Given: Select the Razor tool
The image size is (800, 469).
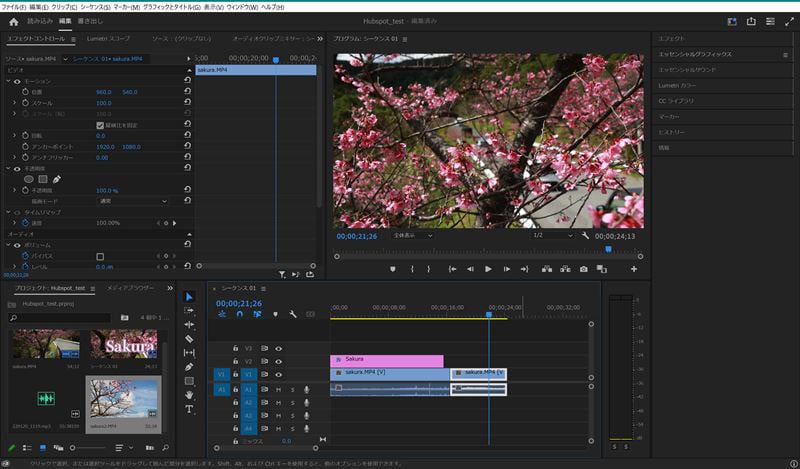Looking at the screenshot, I should [189, 338].
